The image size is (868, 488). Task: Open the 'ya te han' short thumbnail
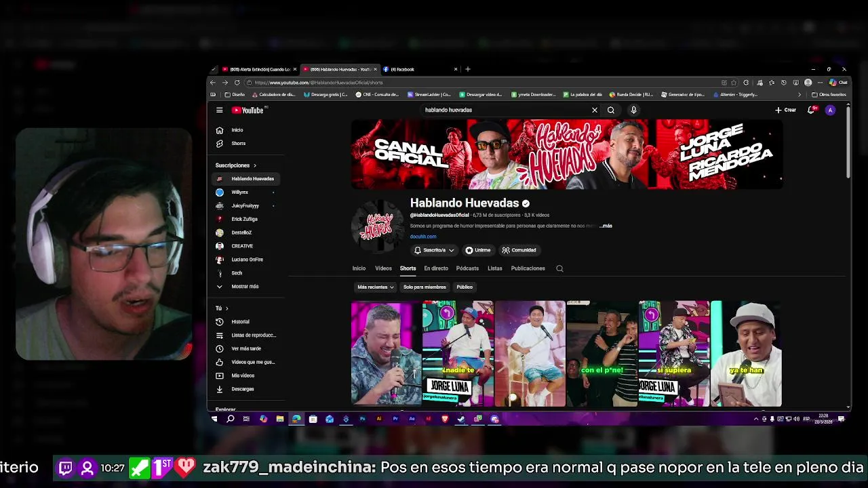click(x=746, y=354)
